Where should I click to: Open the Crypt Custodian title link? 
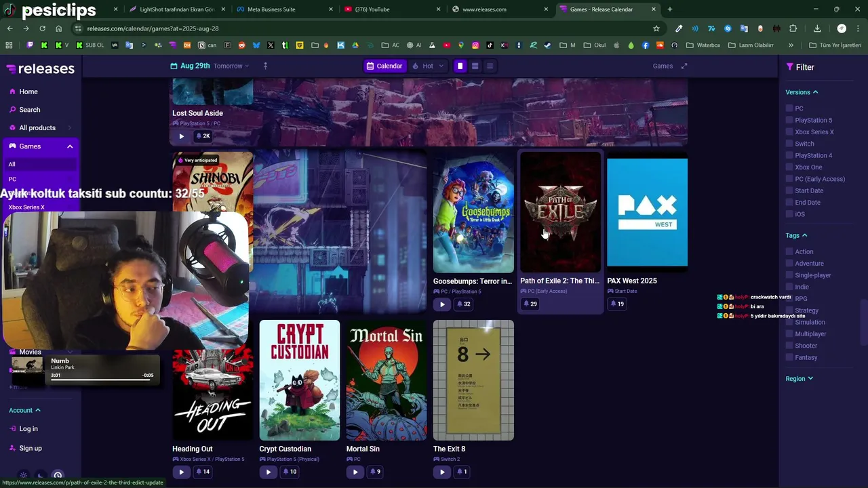point(285,449)
